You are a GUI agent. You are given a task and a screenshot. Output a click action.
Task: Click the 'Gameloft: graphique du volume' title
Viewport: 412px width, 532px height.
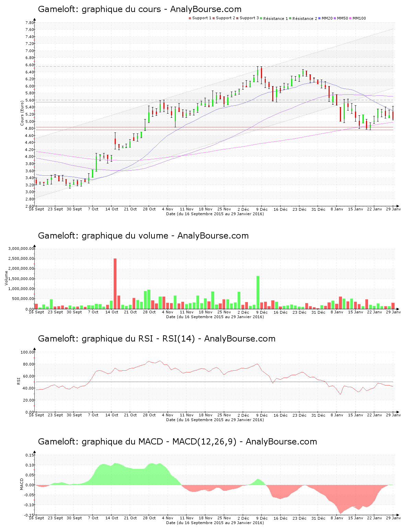point(103,236)
